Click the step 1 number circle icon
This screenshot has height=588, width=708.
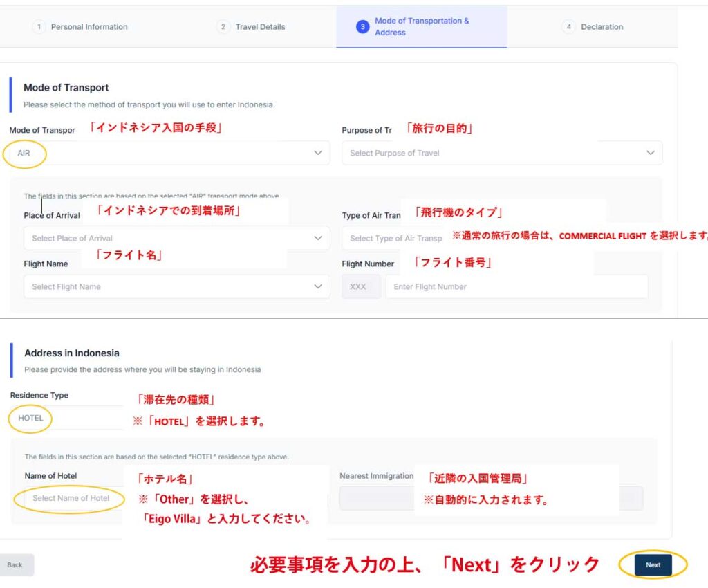[x=39, y=27]
